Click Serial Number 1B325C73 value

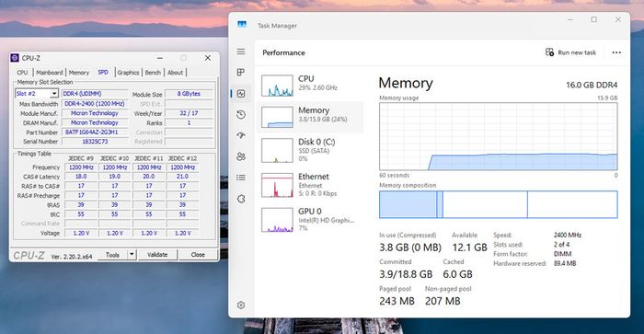coord(95,142)
